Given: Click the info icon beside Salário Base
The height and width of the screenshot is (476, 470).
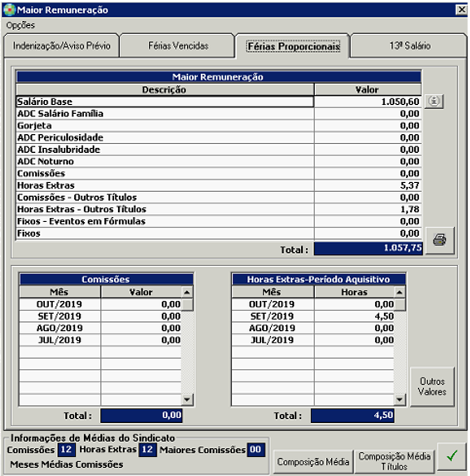Looking at the screenshot, I should pos(434,101).
